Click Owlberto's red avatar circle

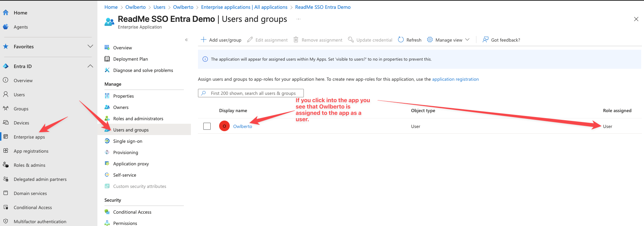tap(224, 126)
